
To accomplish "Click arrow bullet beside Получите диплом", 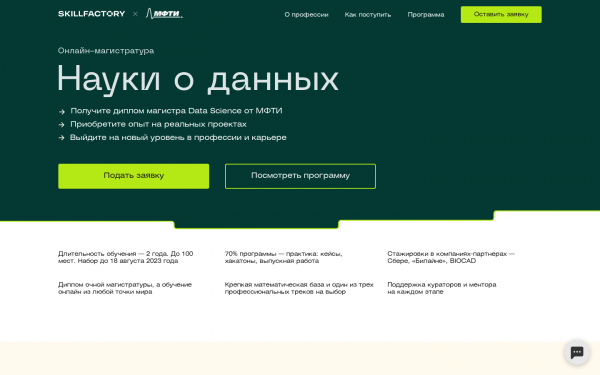I will coord(62,112).
